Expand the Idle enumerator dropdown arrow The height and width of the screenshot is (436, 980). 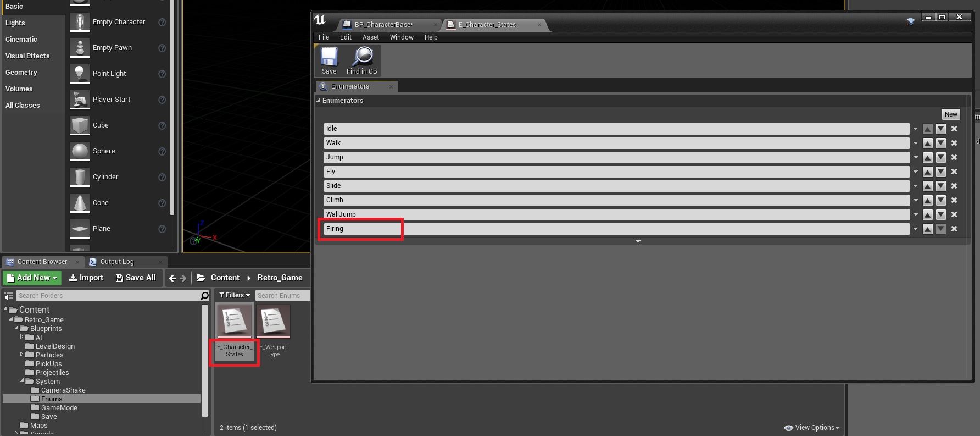916,129
